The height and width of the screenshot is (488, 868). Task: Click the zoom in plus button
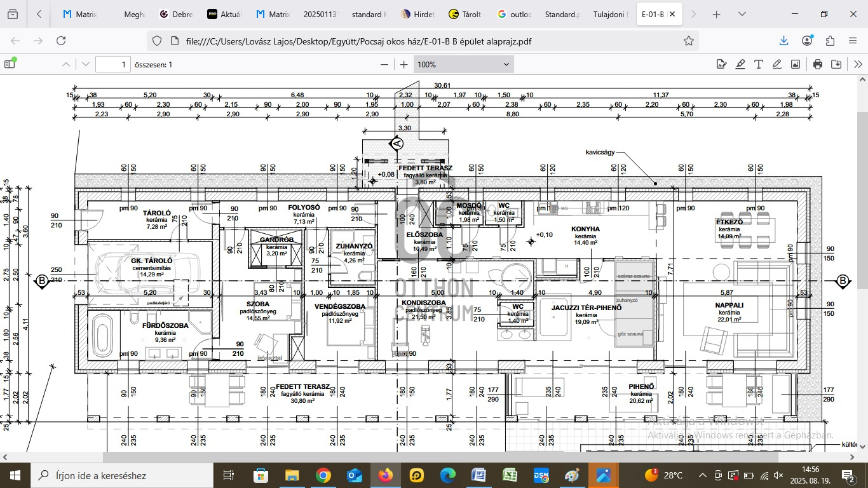pos(404,64)
